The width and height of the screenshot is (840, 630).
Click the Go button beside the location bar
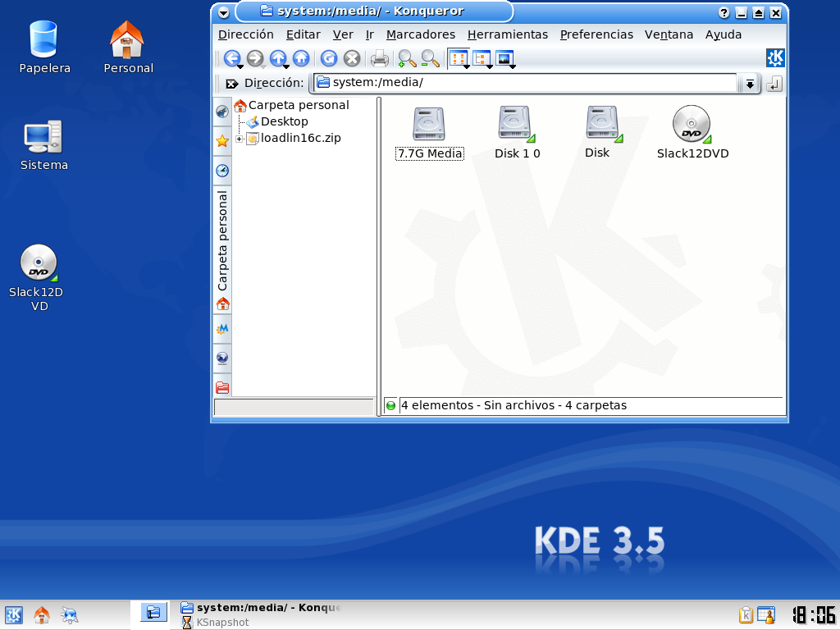point(774,84)
